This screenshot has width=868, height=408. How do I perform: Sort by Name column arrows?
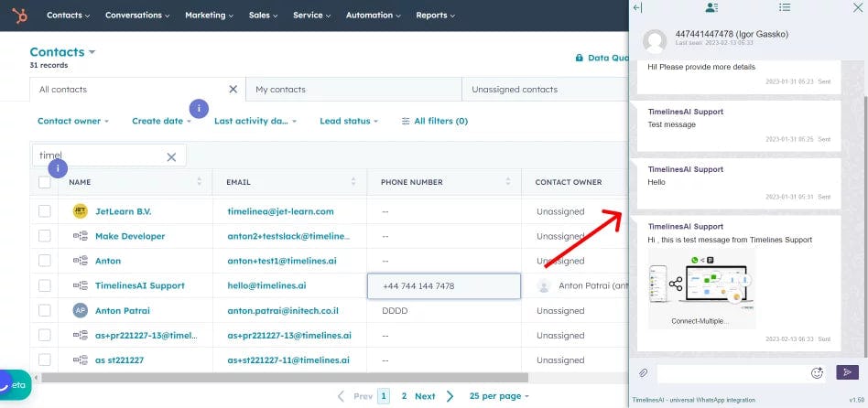pos(200,181)
